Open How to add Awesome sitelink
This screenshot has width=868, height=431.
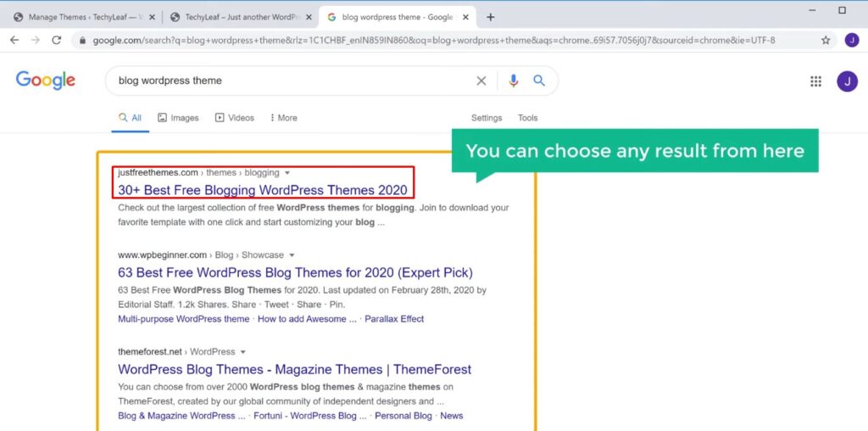pyautogui.click(x=307, y=319)
